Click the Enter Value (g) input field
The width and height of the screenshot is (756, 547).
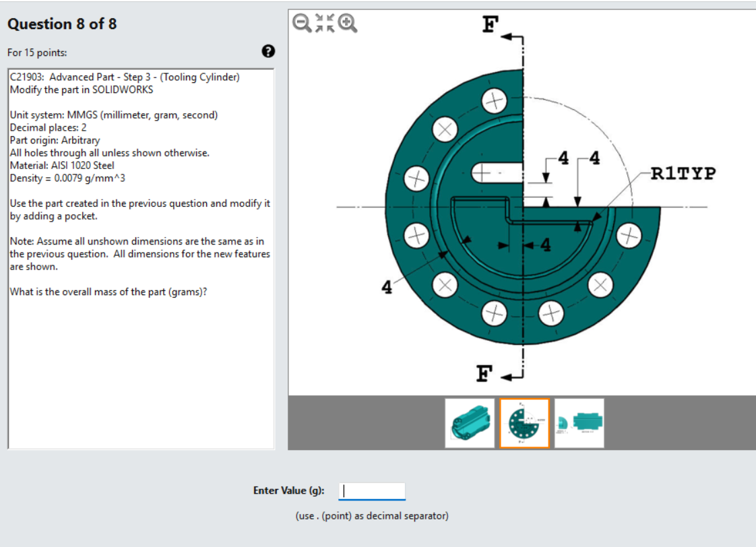click(371, 490)
